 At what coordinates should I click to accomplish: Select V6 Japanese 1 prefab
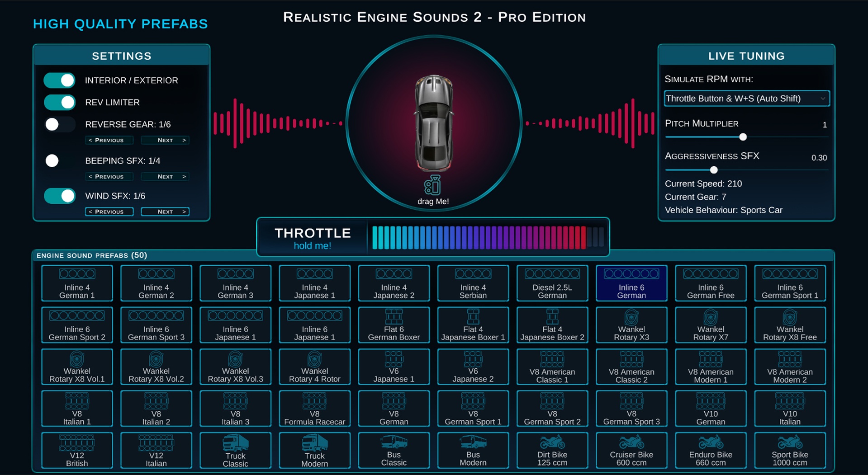[394, 367]
